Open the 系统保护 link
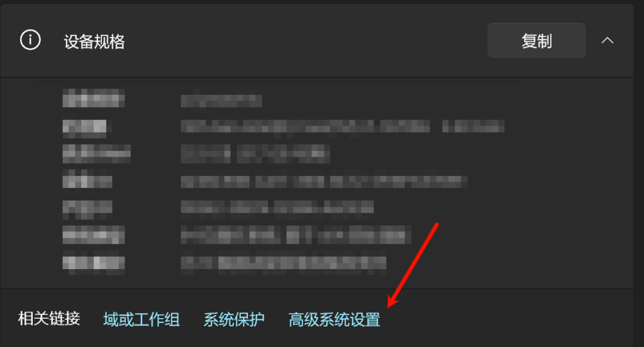 coord(234,319)
